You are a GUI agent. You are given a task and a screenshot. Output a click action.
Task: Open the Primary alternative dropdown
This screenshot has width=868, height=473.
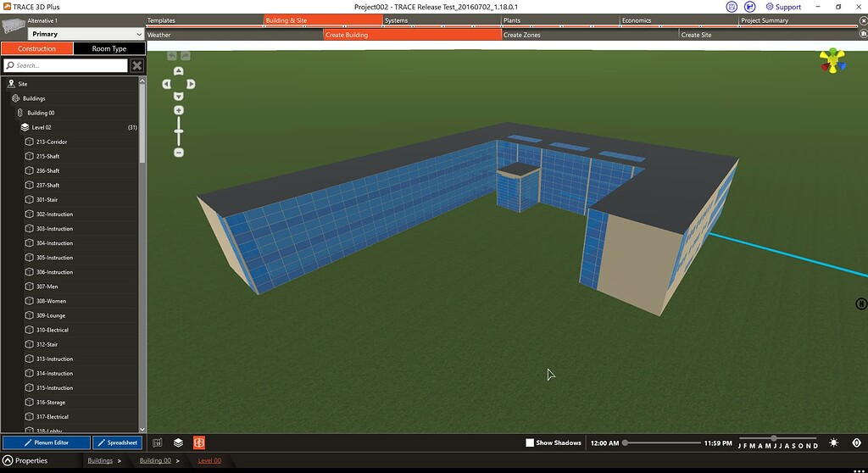[86, 35]
